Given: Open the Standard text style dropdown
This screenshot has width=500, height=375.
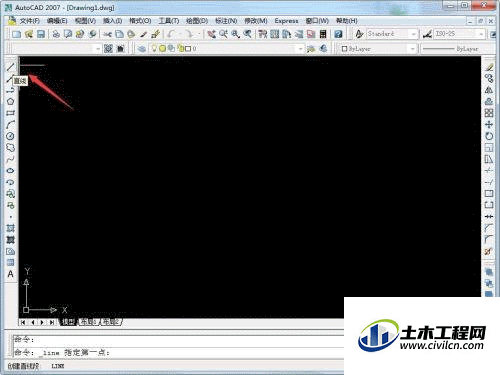Looking at the screenshot, I should pos(392,34).
